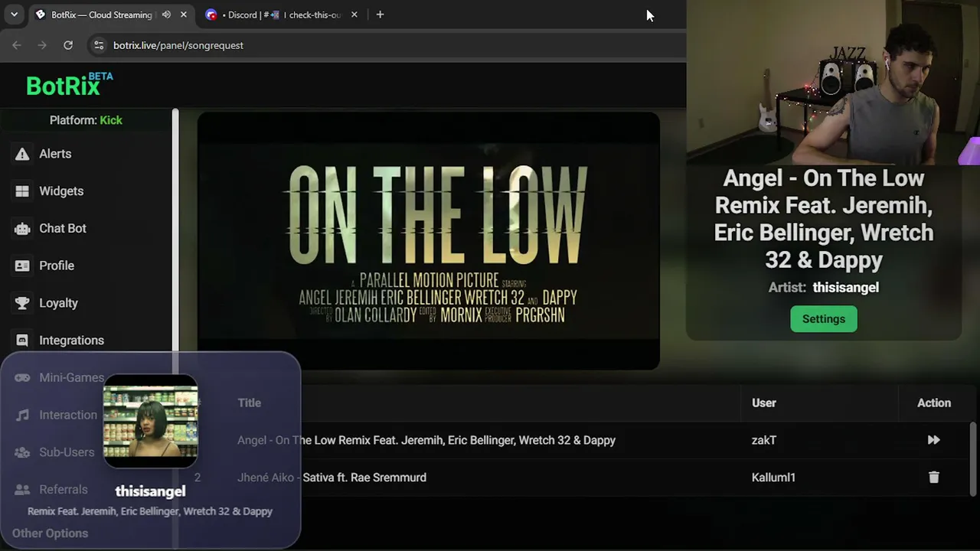Click the Sub-Users people icon
The width and height of the screenshot is (980, 551).
click(22, 452)
